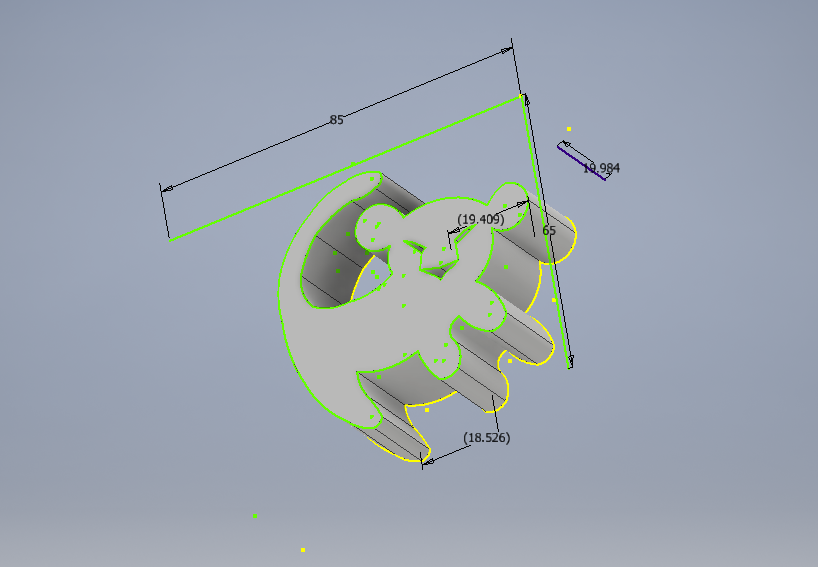Screen dimensions: 818x567
Task: Click the isolated green point at bottom left
Action: [255, 515]
